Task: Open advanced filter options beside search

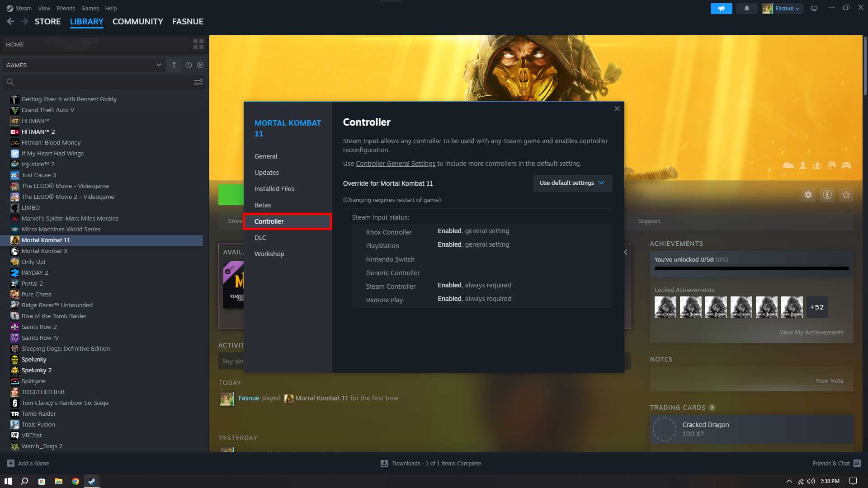Action: 198,82
